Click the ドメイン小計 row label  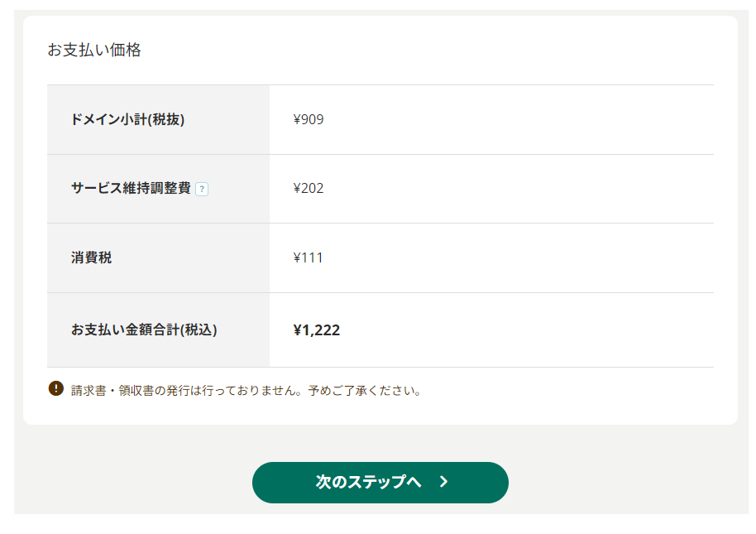click(x=127, y=119)
